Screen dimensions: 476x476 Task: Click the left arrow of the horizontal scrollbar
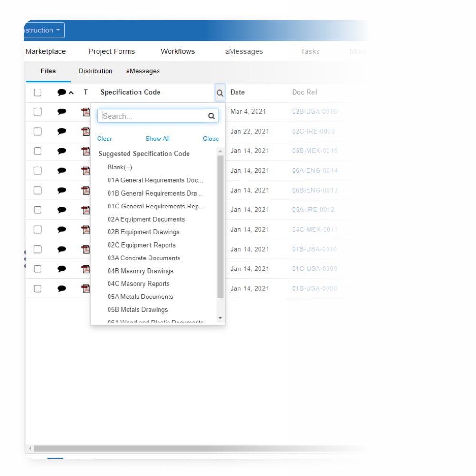tap(30, 448)
